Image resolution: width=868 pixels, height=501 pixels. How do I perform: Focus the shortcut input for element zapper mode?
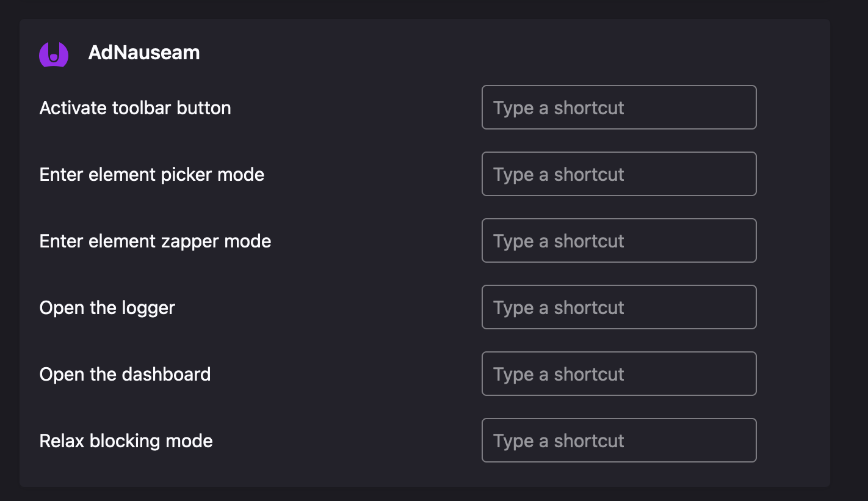tap(618, 240)
